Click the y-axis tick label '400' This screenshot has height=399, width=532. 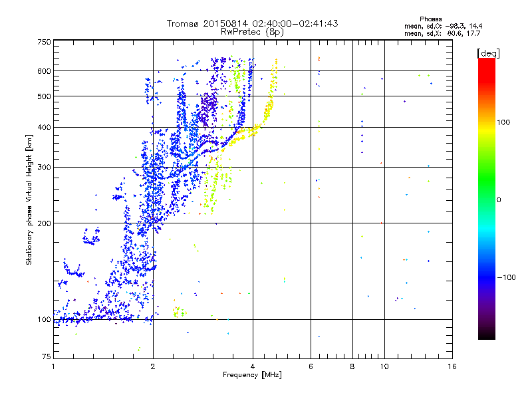45,127
